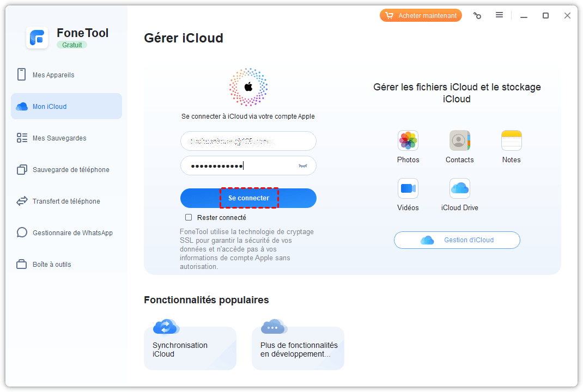Click the FoneTool logo icon
583x392 pixels.
click(37, 38)
